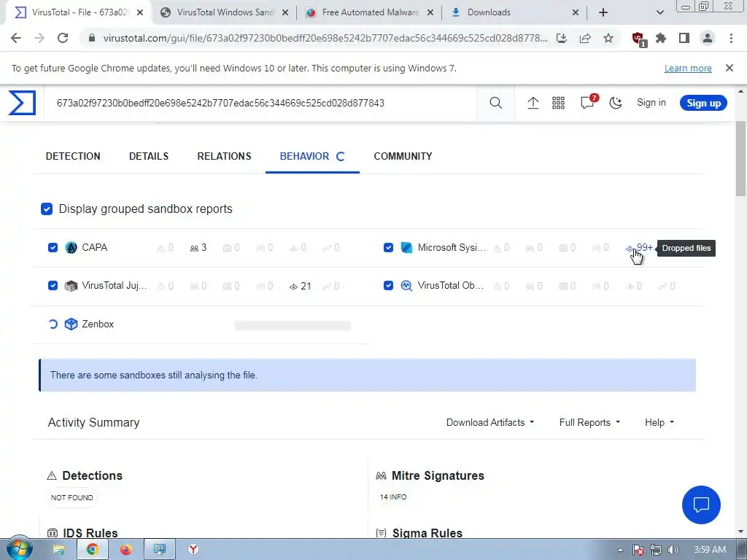Switch to VirusTotal Windows Sandbox browser tab
The width and height of the screenshot is (747, 560).
tap(225, 12)
